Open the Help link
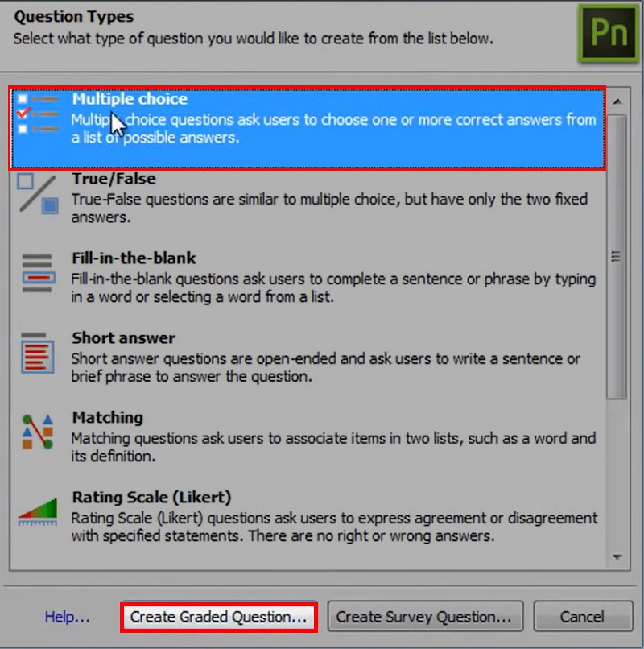644x649 pixels. tap(67, 617)
